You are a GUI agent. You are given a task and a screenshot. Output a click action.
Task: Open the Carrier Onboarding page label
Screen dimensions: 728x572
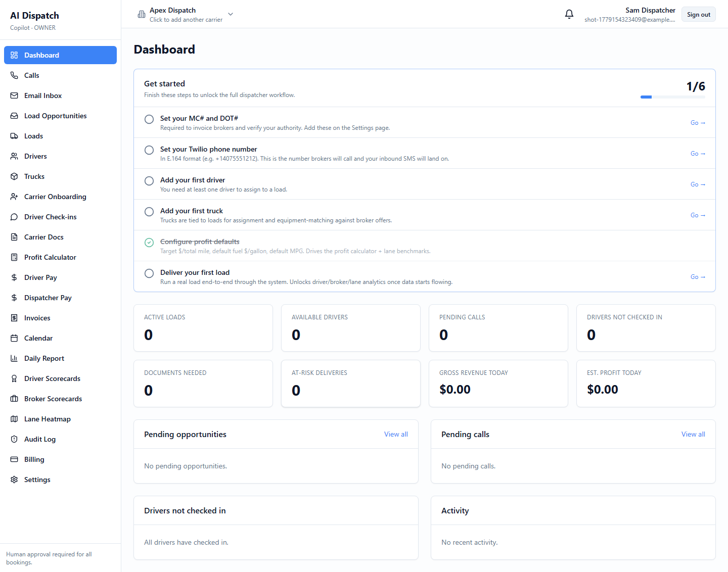point(55,197)
